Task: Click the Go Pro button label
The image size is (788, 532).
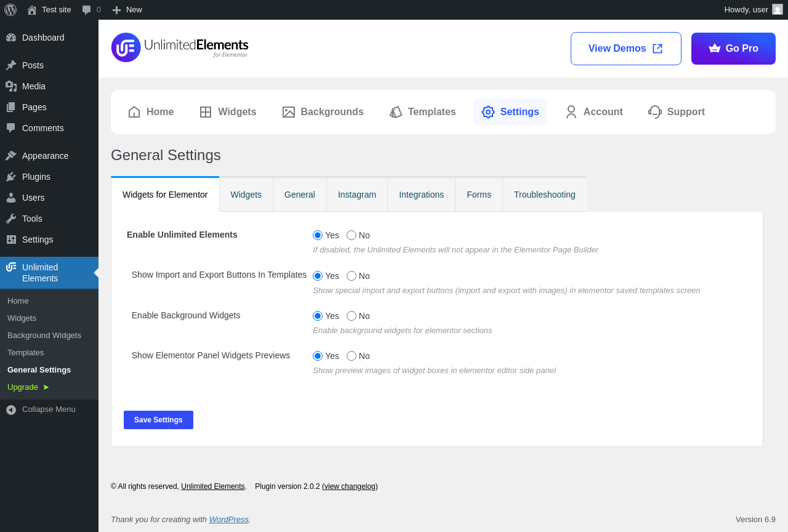Action: coord(742,49)
